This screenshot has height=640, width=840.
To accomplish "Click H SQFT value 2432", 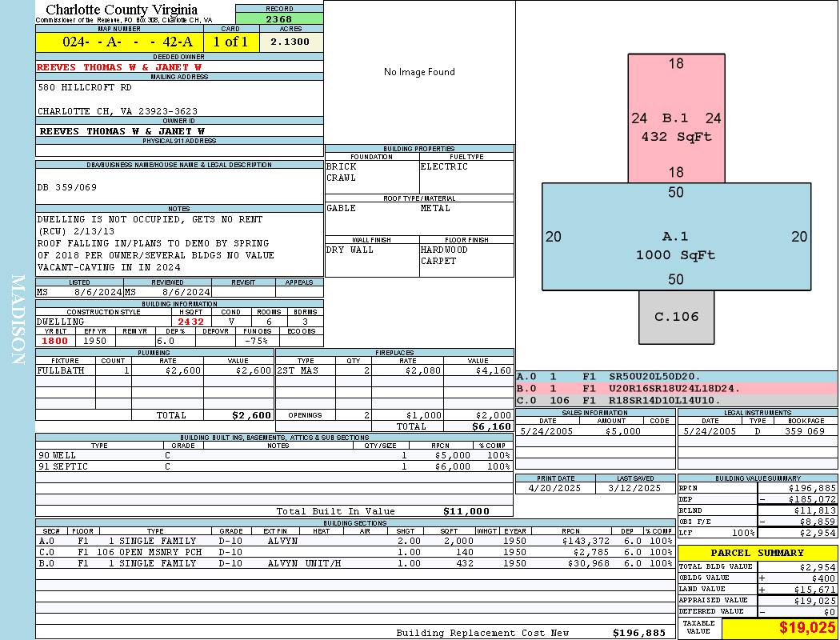I will point(190,322).
